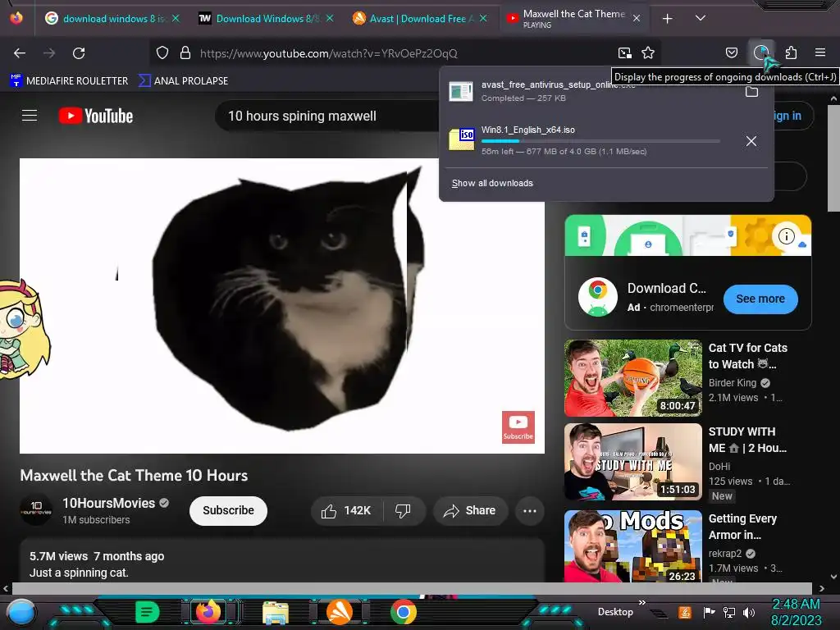Open the Action Center flag icon
Viewport: 840px width, 630px height.
click(709, 612)
